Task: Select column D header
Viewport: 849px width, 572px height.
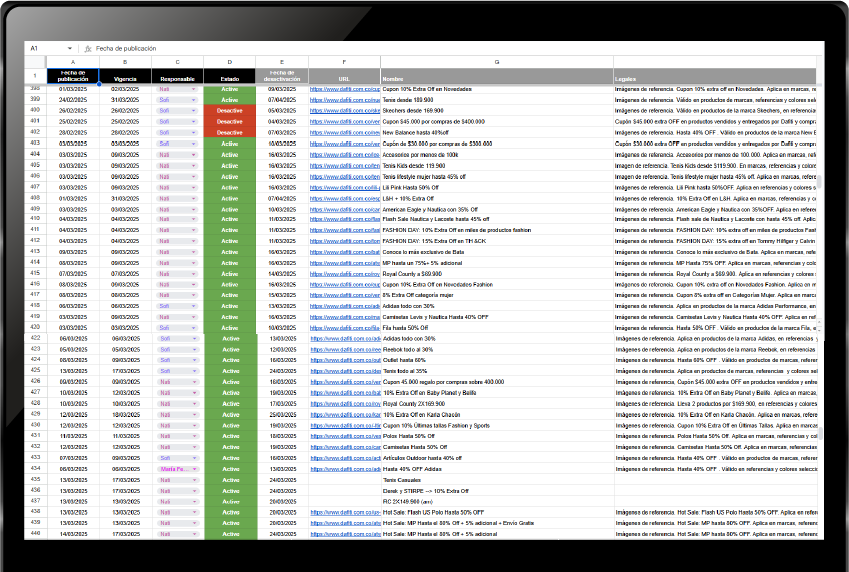Action: 230,62
